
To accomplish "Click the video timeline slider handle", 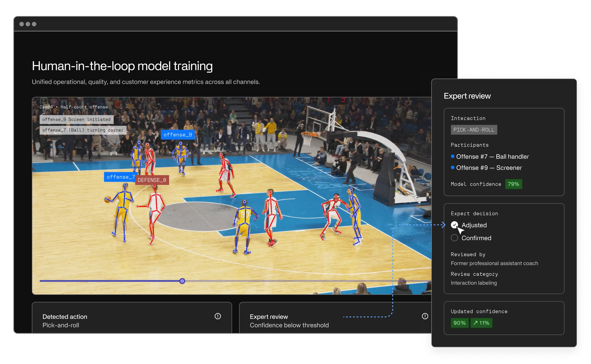I will tap(182, 281).
